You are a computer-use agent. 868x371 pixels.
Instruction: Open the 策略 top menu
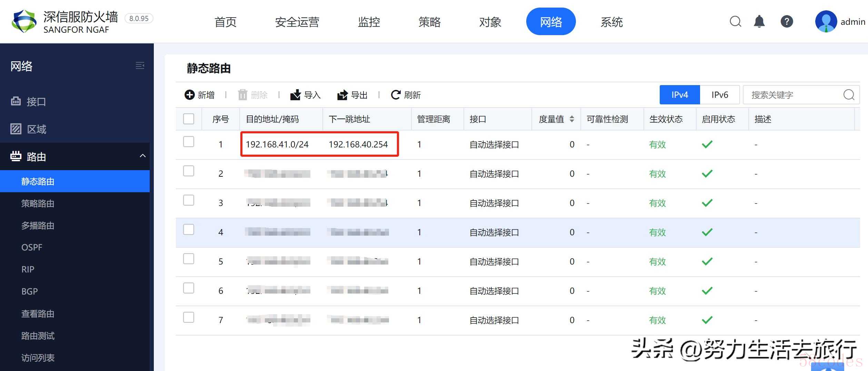(x=429, y=22)
